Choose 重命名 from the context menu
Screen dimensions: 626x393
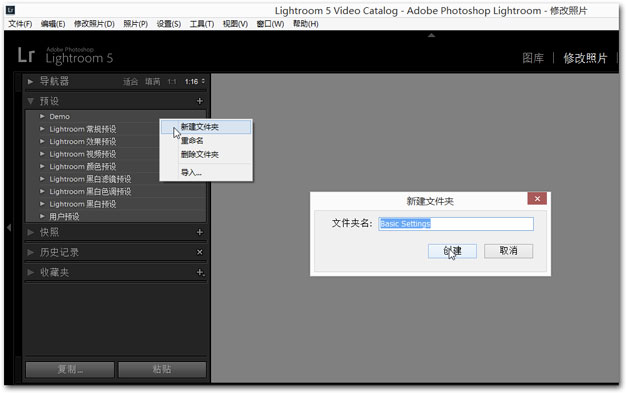point(206,141)
